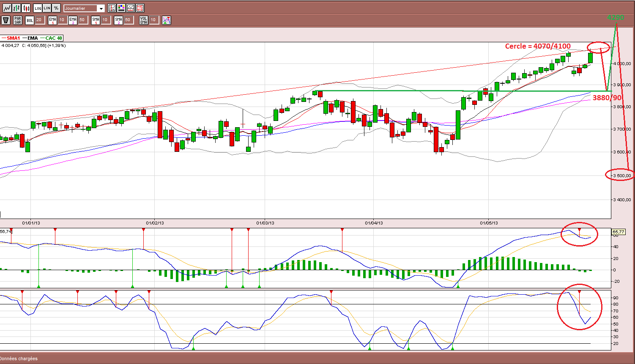635x364 pixels.
Task: Enable the LOG scale button
Action: [x=38, y=8]
